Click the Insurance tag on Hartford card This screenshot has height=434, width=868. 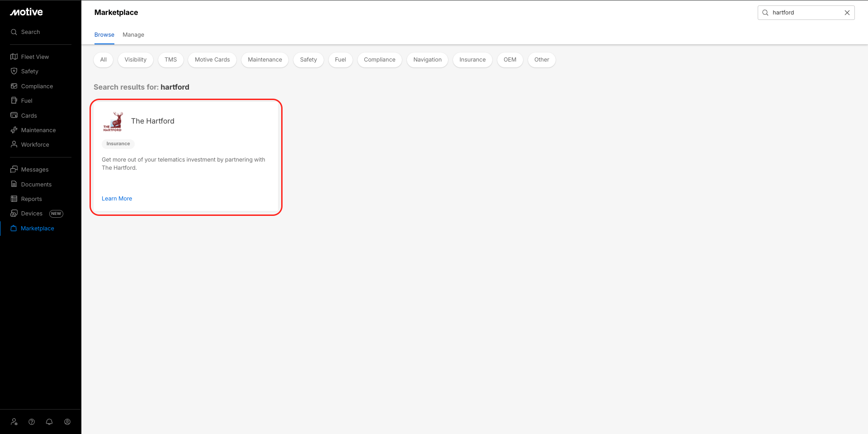(x=118, y=144)
